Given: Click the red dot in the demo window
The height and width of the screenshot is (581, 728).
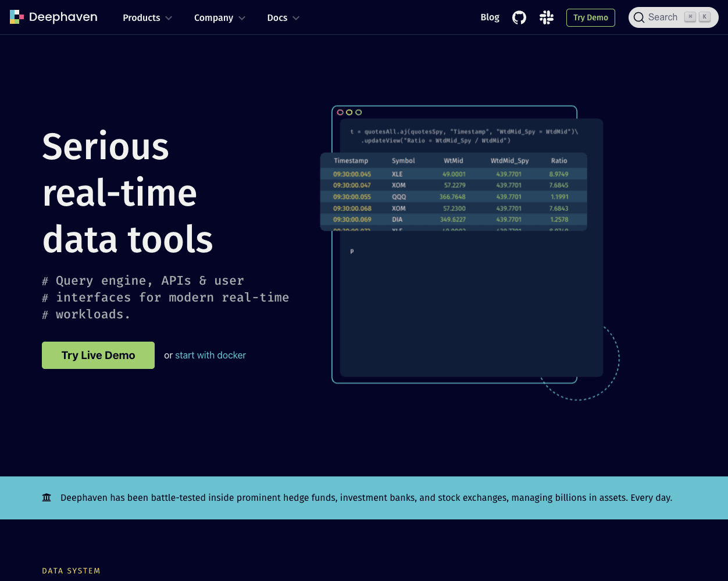Looking at the screenshot, I should (340, 112).
